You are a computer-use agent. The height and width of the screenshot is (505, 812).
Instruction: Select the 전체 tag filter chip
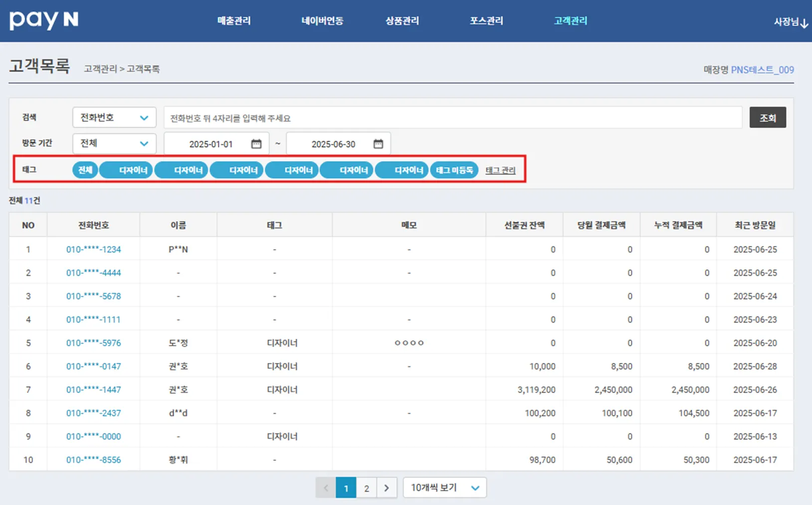pos(85,170)
